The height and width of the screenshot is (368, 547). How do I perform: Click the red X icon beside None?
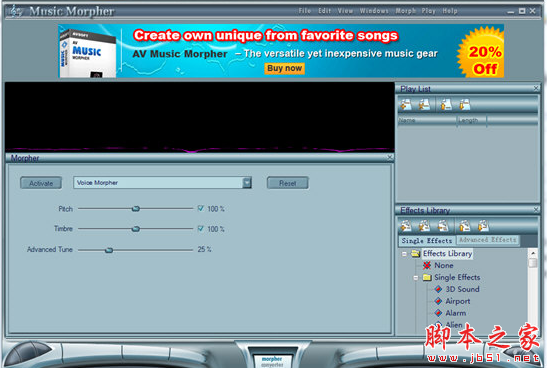click(x=427, y=265)
